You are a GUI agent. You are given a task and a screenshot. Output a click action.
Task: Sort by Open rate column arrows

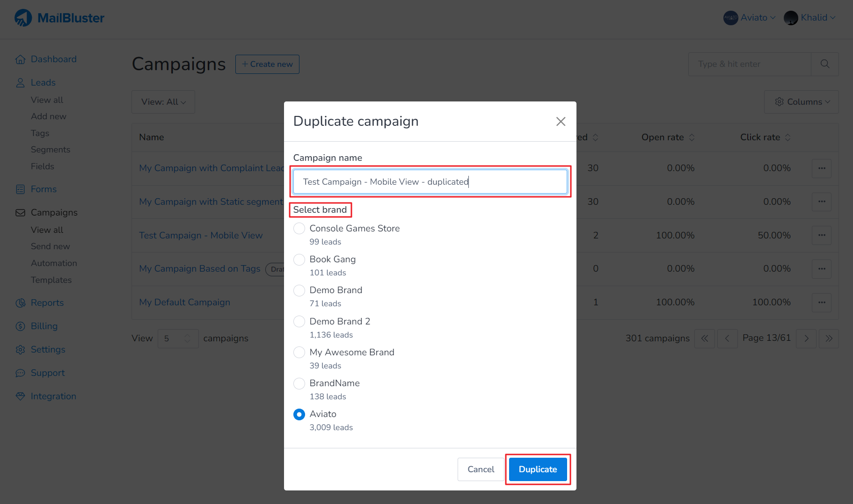692,137
